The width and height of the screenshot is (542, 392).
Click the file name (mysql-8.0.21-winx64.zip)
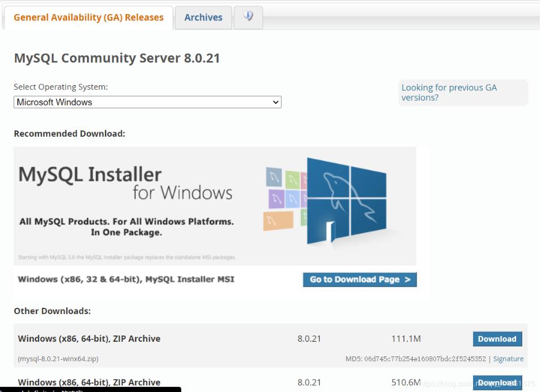(58, 359)
